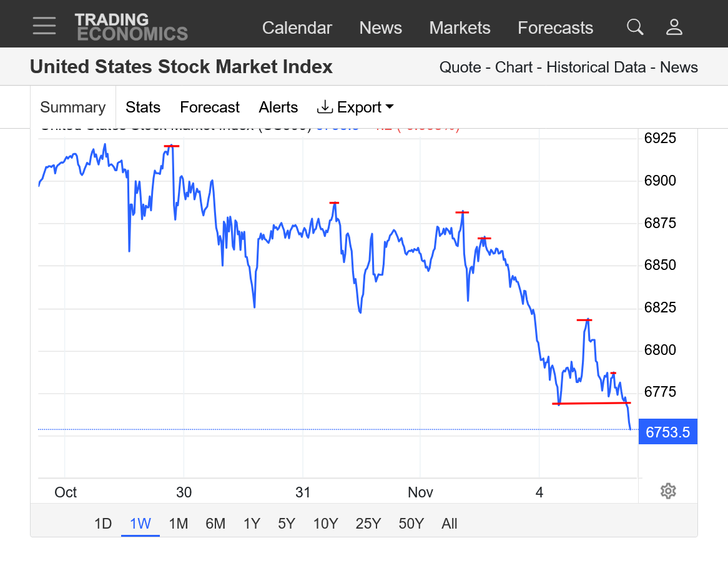Open Forecasts in top navigation

pos(556,27)
